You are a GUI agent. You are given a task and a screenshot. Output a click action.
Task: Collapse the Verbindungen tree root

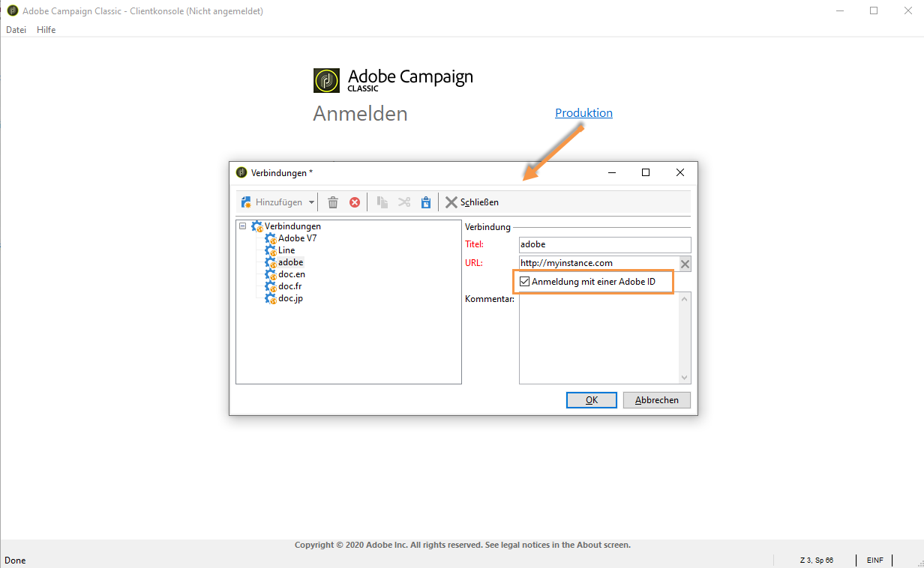tap(242, 226)
